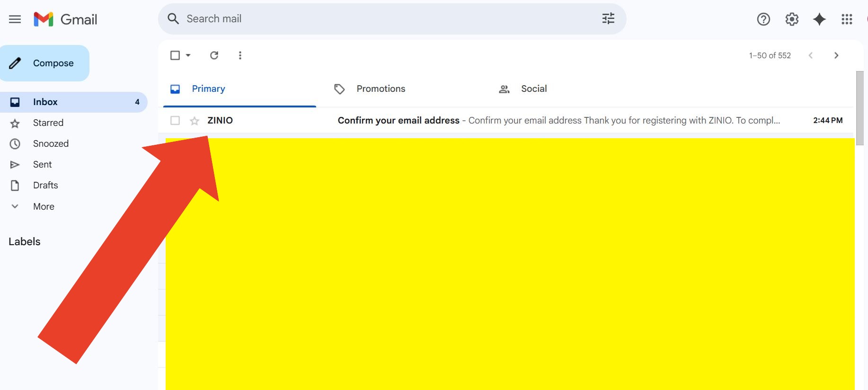Open the Support help icon
The width and height of the screenshot is (868, 390).
pos(763,19)
